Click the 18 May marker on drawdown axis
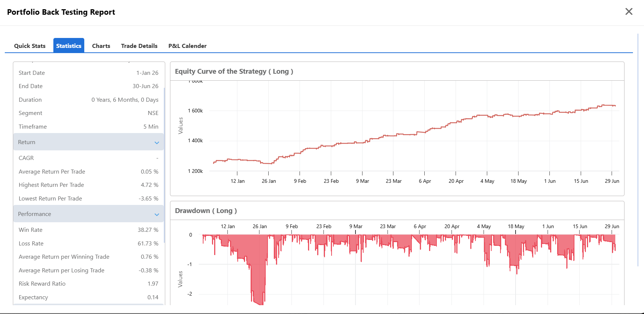The image size is (644, 314). [x=516, y=226]
